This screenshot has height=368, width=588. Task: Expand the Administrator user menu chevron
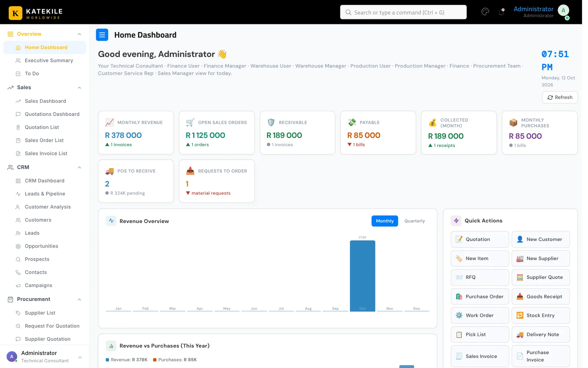80,357
